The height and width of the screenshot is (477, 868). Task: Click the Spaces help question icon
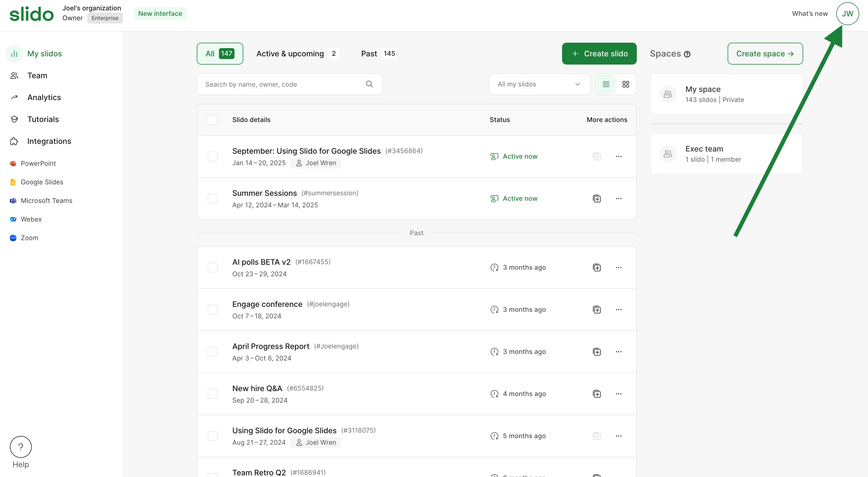pyautogui.click(x=687, y=54)
